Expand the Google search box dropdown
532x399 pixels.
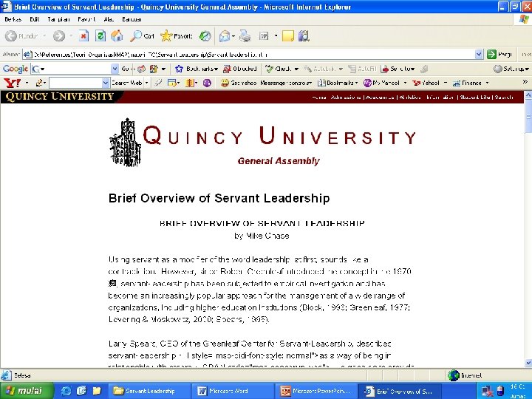pyautogui.click(x=115, y=69)
